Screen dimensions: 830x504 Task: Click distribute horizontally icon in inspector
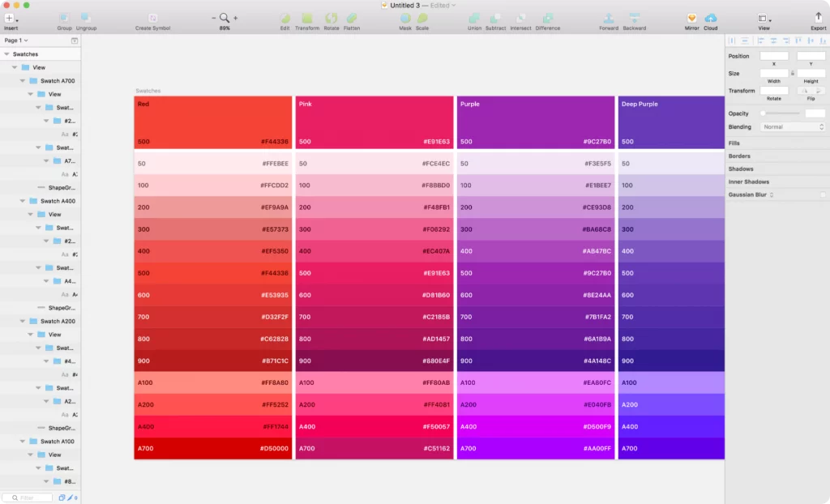pos(732,41)
